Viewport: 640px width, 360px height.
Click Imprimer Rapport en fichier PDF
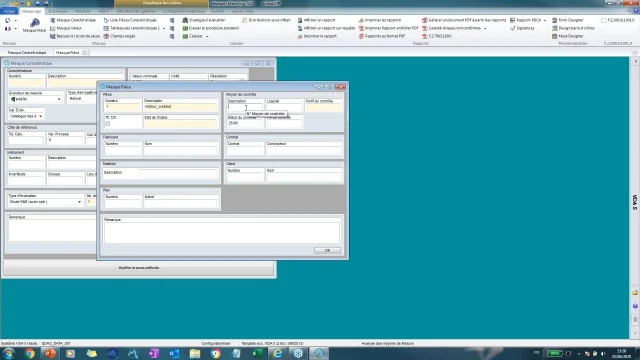coord(389,28)
